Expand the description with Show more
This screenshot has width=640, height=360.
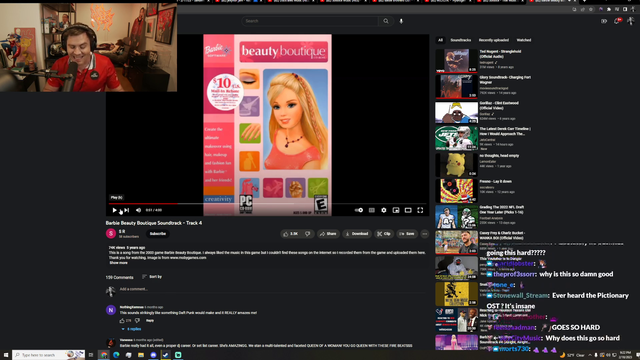tap(118, 263)
